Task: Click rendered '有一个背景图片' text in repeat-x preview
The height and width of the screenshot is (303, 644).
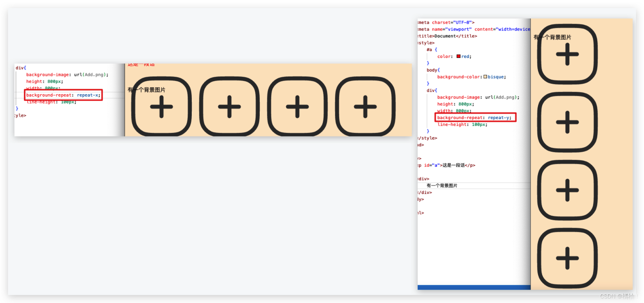Action: (146, 90)
